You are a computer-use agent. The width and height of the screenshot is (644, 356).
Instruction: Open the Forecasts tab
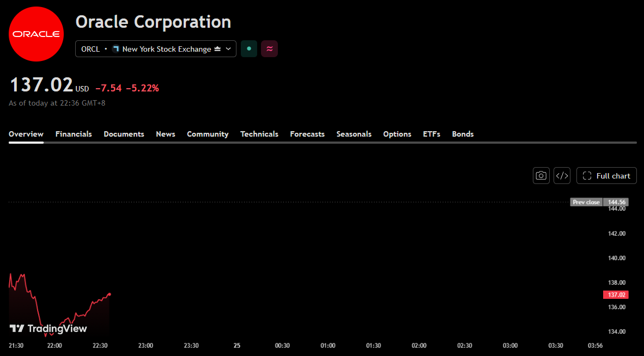tap(307, 134)
